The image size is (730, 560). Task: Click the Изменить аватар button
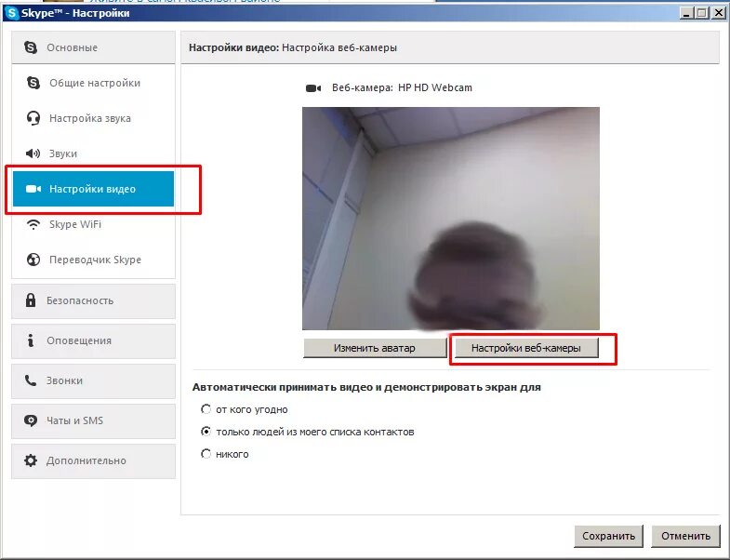(375, 348)
